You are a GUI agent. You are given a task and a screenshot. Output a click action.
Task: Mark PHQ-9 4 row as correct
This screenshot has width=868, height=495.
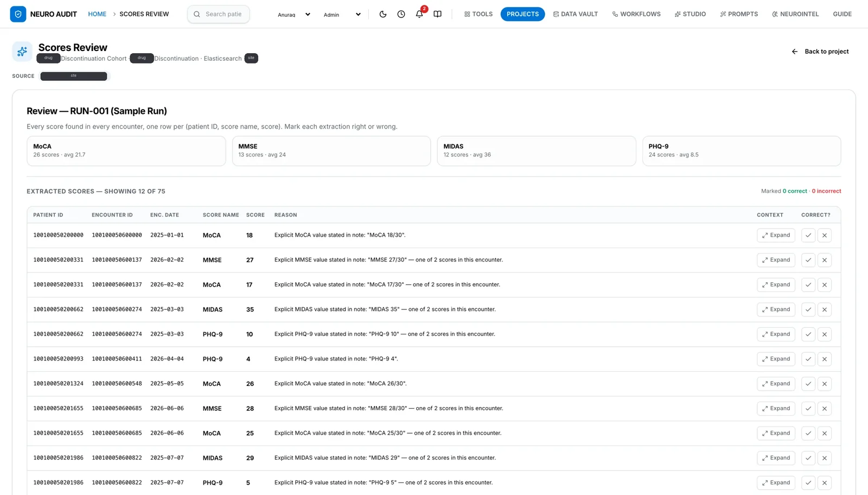pyautogui.click(x=808, y=359)
